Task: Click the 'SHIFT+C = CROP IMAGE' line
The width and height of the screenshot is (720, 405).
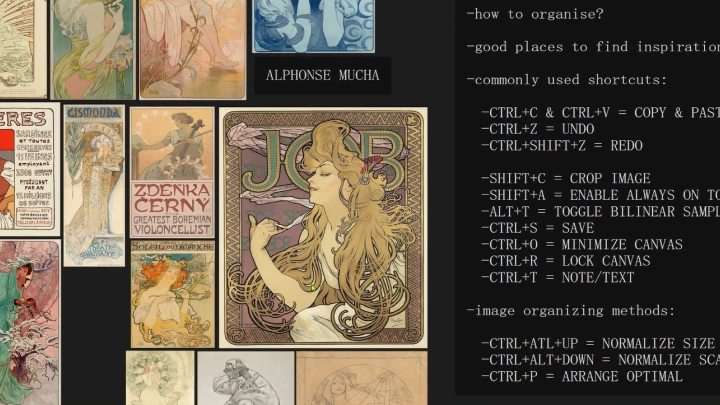Action: [566, 179]
